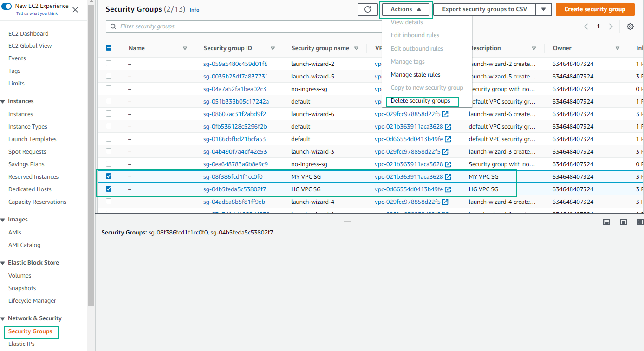644x351 pixels.
Task: Click external link icon in sg-0ea648783a6b8e9c9 row
Action: [x=448, y=164]
